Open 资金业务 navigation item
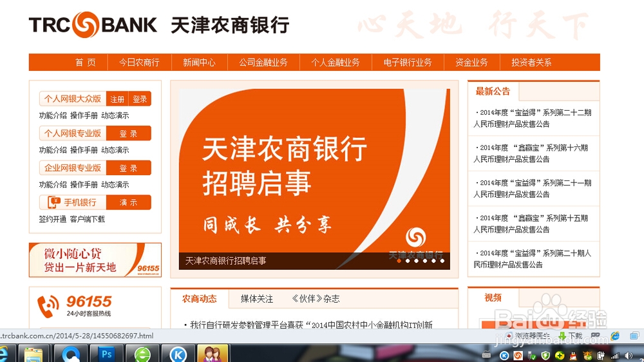Screen dimensions: 644x362 (471, 62)
